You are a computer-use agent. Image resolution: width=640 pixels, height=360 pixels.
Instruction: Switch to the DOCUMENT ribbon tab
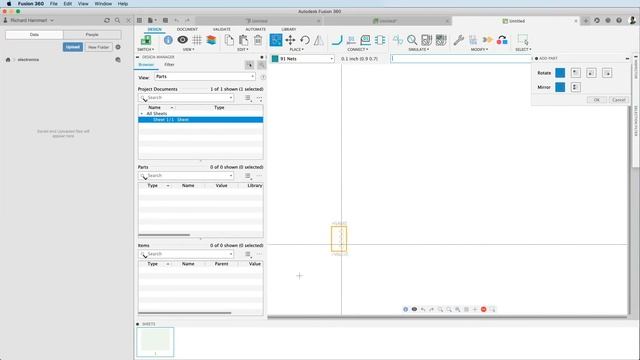coord(187,29)
